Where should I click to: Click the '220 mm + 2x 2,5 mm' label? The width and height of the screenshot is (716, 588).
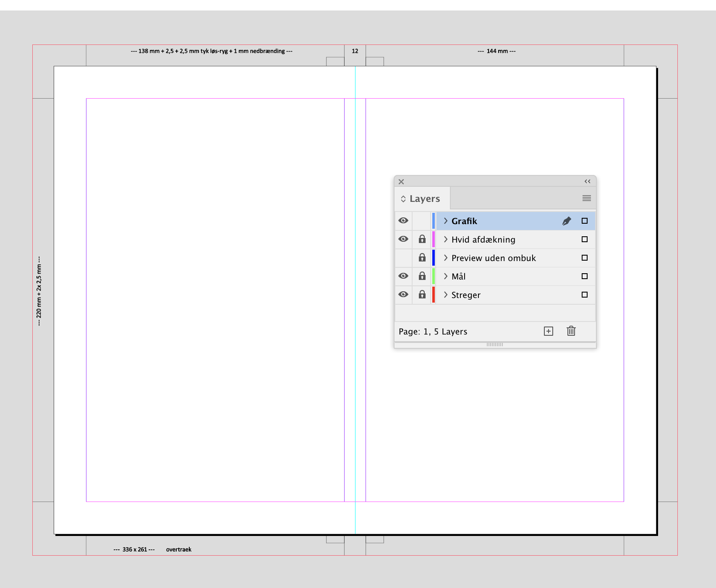pyautogui.click(x=39, y=291)
